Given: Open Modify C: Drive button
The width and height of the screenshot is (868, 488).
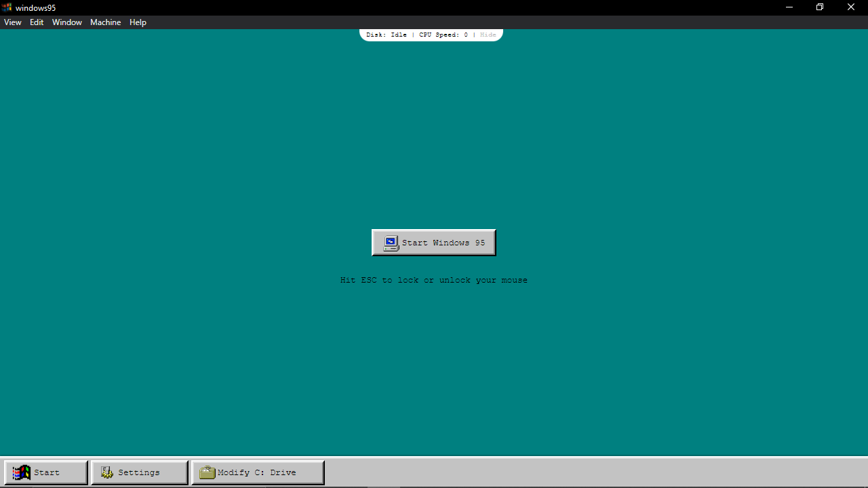Looking at the screenshot, I should (x=258, y=472).
